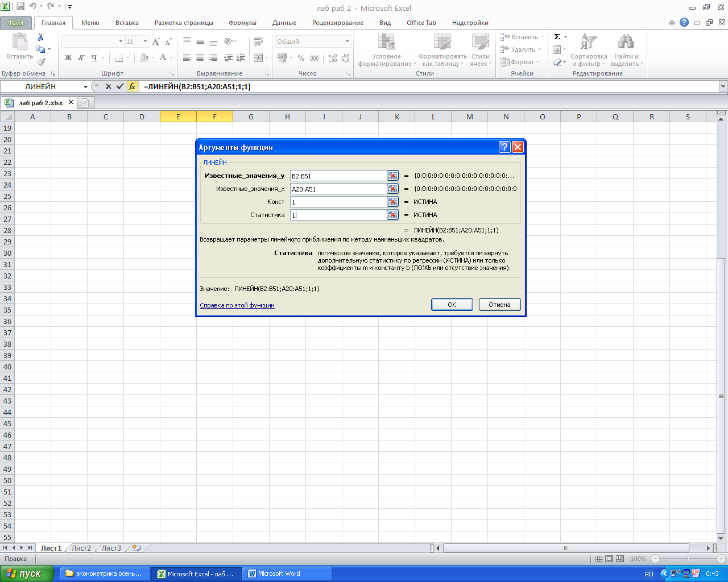
Task: Click the AutoSum sigma icon
Action: [x=557, y=37]
